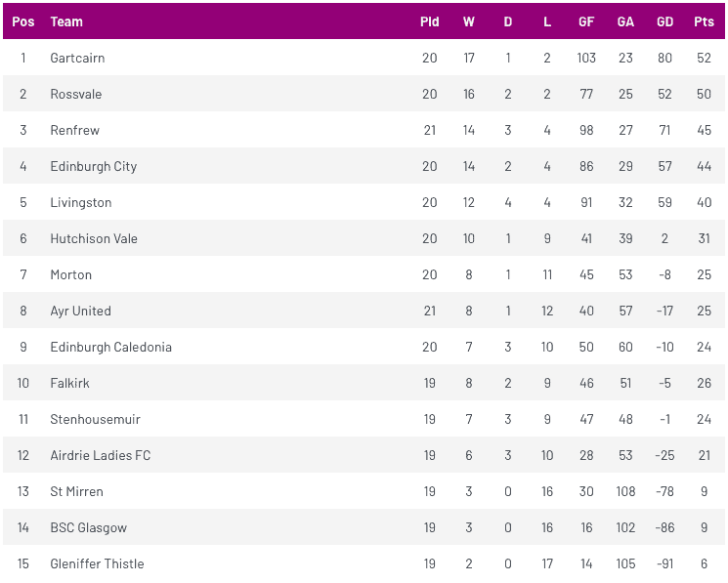The image size is (728, 583).
Task: Click the GD column header
Action: tap(664, 21)
